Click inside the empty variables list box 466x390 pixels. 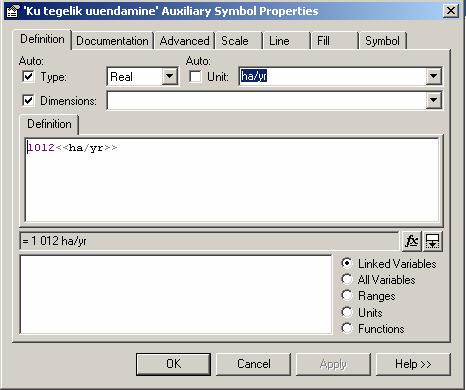click(176, 294)
